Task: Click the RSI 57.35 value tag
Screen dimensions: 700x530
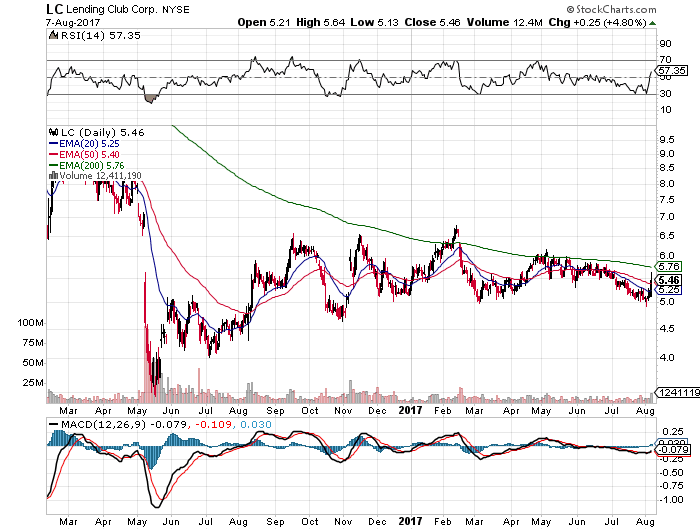Action: pos(671,71)
